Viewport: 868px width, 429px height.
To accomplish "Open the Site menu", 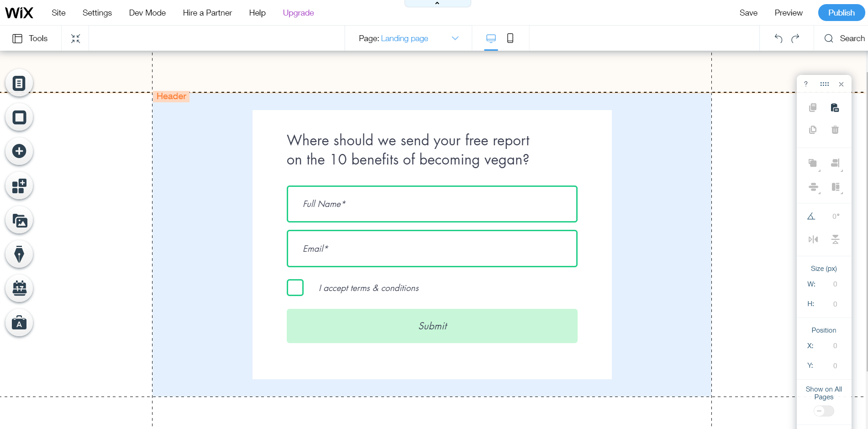I will pyautogui.click(x=58, y=13).
